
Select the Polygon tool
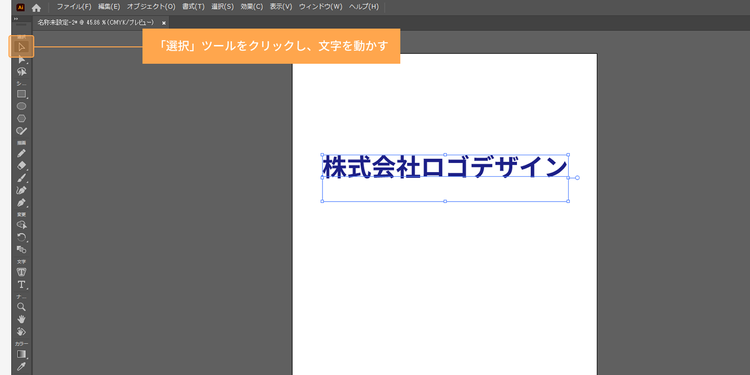point(22,118)
